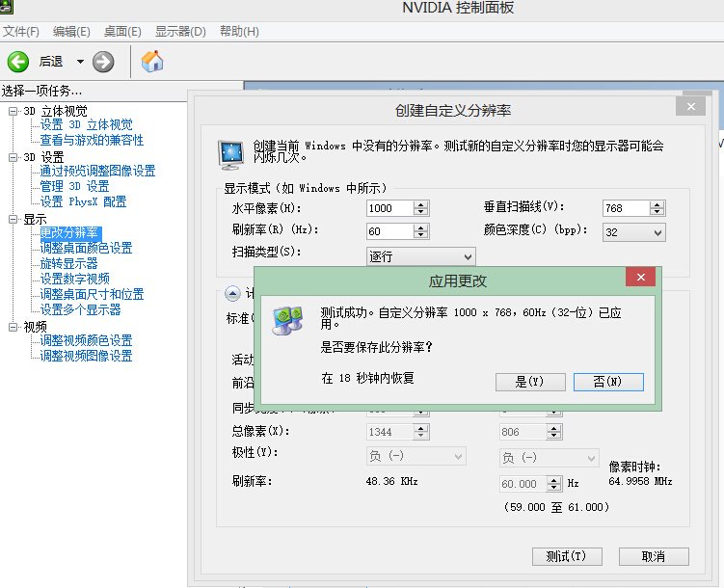Open the 扫描类型 dropdown showing 逐行

[x=421, y=256]
